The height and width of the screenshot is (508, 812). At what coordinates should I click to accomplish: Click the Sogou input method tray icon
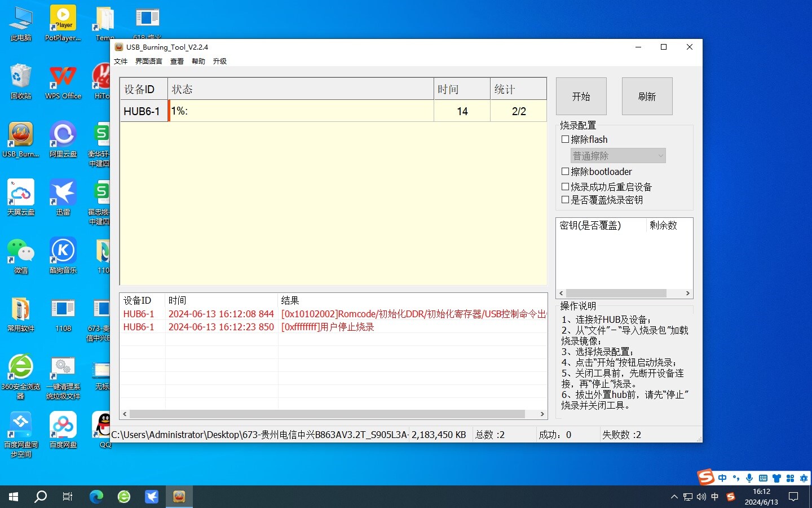(731, 497)
